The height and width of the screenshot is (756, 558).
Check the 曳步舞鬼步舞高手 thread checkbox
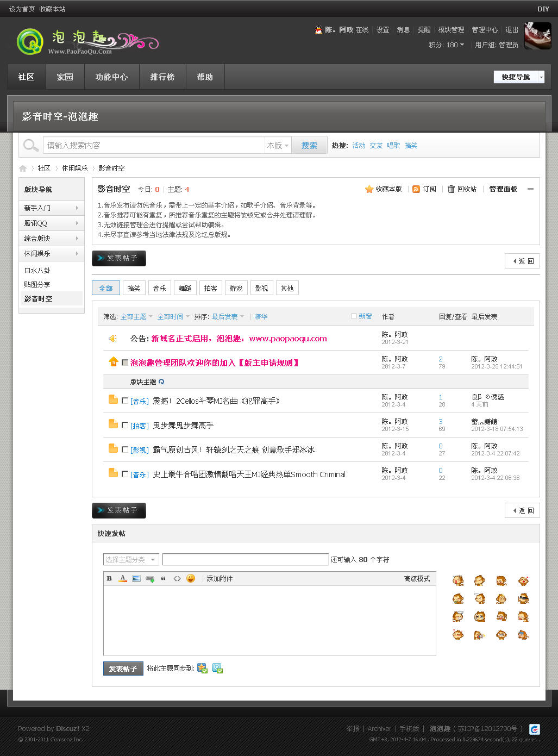[125, 425]
